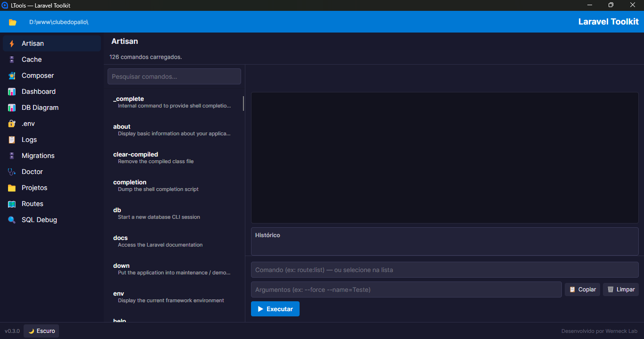Toggle the Escuro dark theme button

tap(42, 331)
